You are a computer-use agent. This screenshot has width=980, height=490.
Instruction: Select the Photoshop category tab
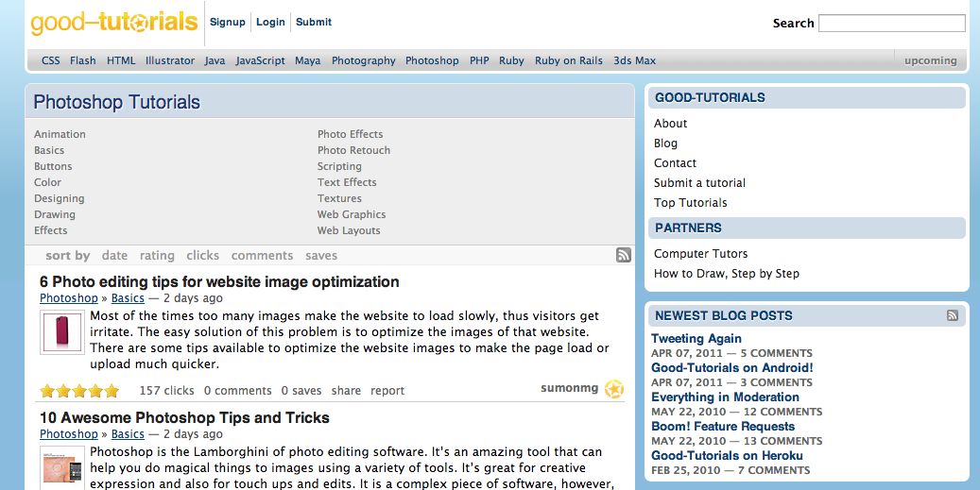432,60
